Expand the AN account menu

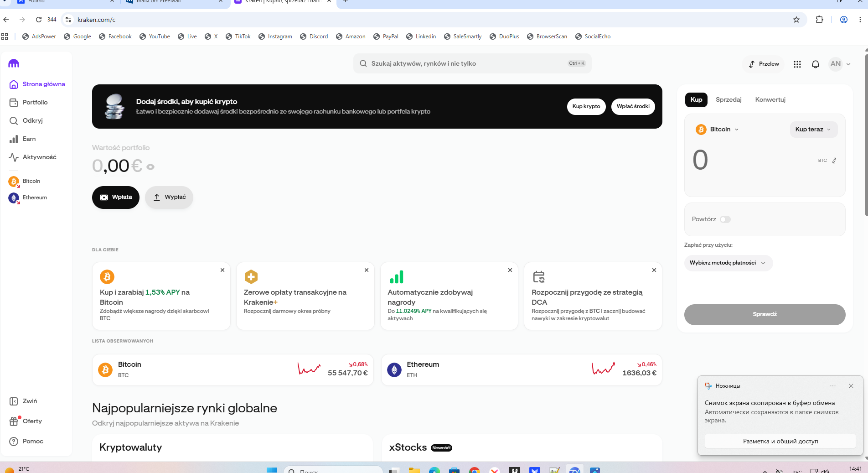(840, 64)
